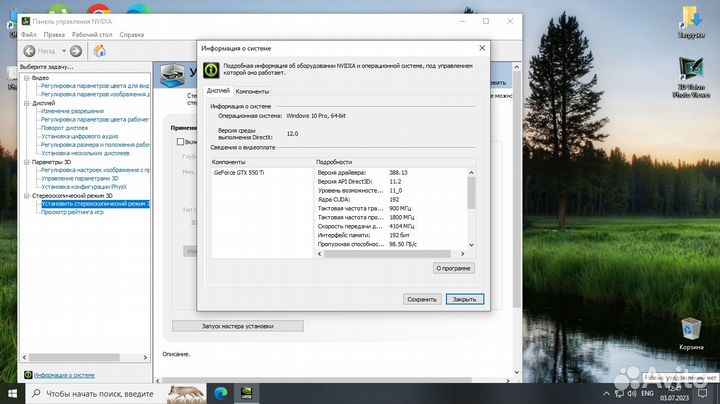Click NVIDIA Control Panel taskbar icon
Viewport: 720px width, 404px height.
point(247,393)
